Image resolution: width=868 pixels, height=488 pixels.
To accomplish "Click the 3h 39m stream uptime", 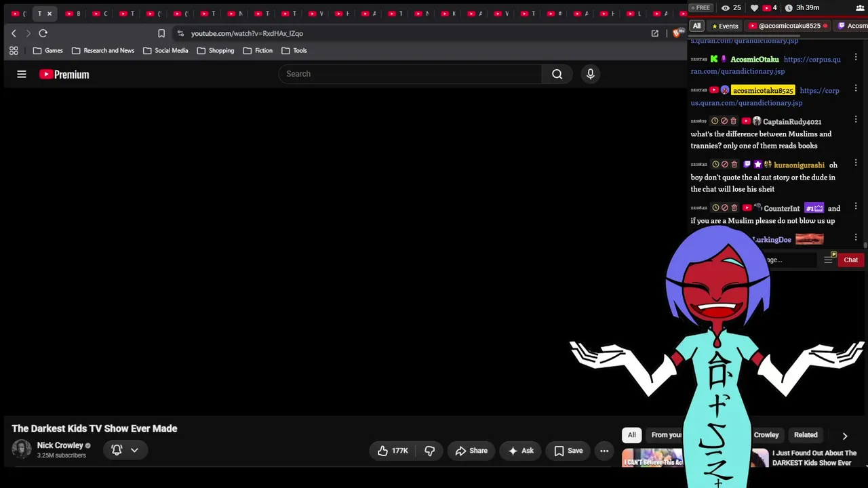I will pyautogui.click(x=802, y=8).
